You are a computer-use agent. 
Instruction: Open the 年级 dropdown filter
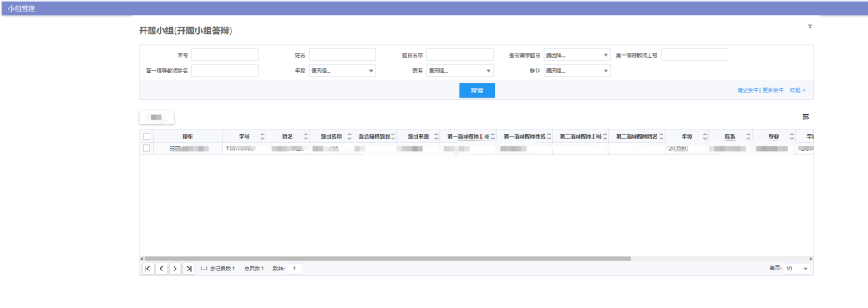pyautogui.click(x=343, y=71)
